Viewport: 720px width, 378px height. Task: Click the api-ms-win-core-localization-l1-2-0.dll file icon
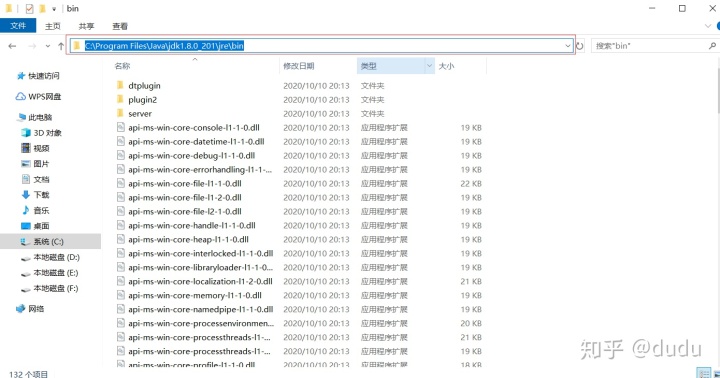pos(120,281)
